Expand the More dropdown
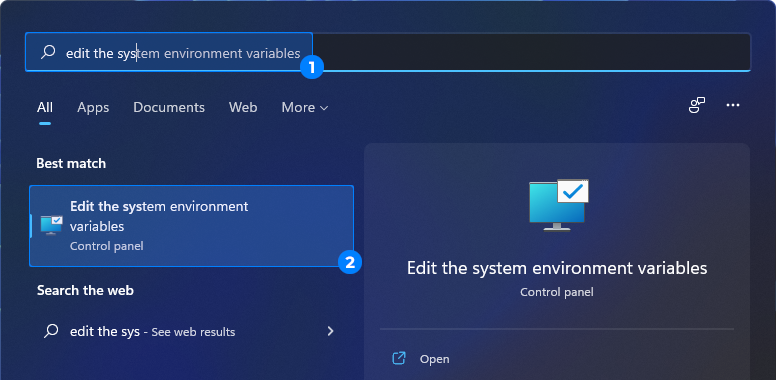 click(x=304, y=107)
